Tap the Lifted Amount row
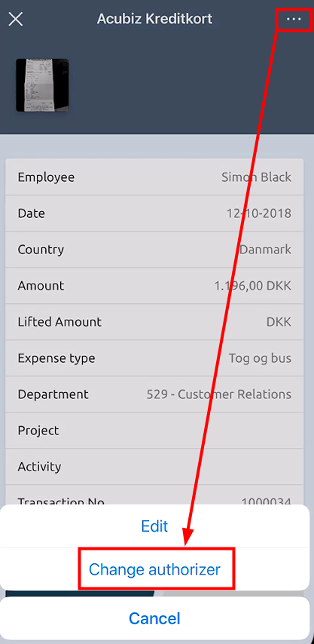Viewport: 314px width, 644px height. pos(154,321)
